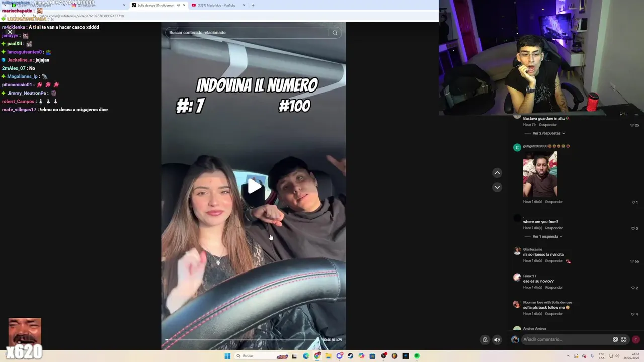Like the 'Bastava guardare in alto' comment
The width and height of the screenshot is (644, 362).
point(632,125)
